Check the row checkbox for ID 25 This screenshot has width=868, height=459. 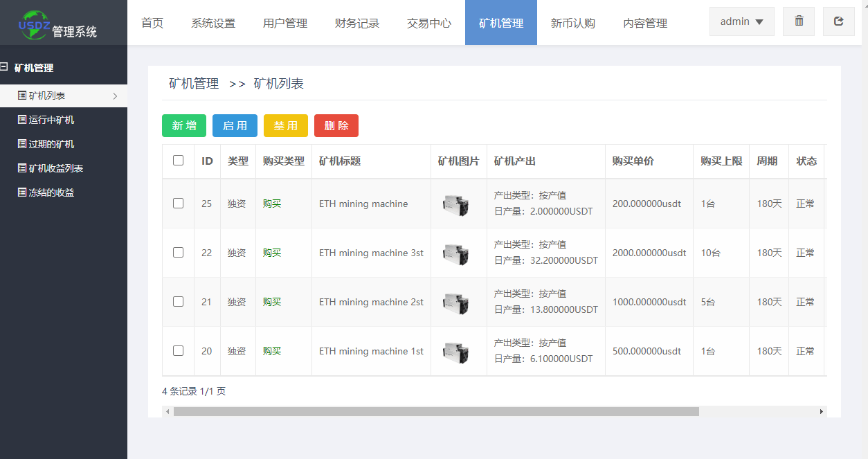click(x=178, y=203)
